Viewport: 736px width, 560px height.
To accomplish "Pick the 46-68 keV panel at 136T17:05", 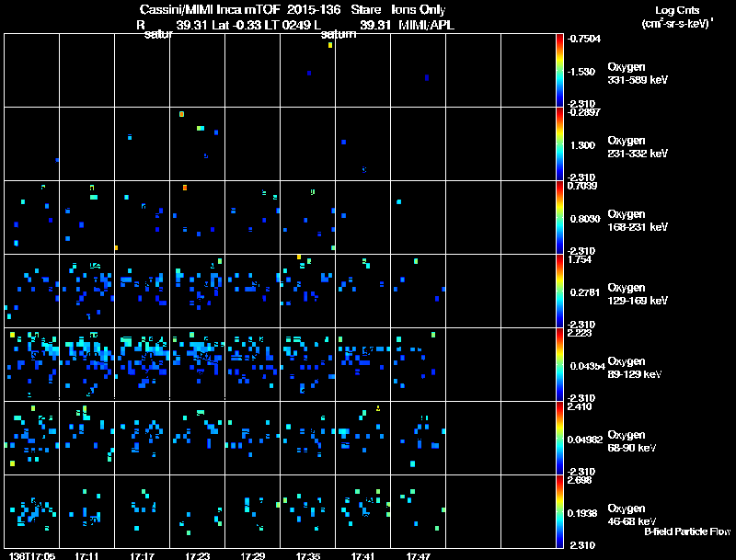I will coord(32,511).
